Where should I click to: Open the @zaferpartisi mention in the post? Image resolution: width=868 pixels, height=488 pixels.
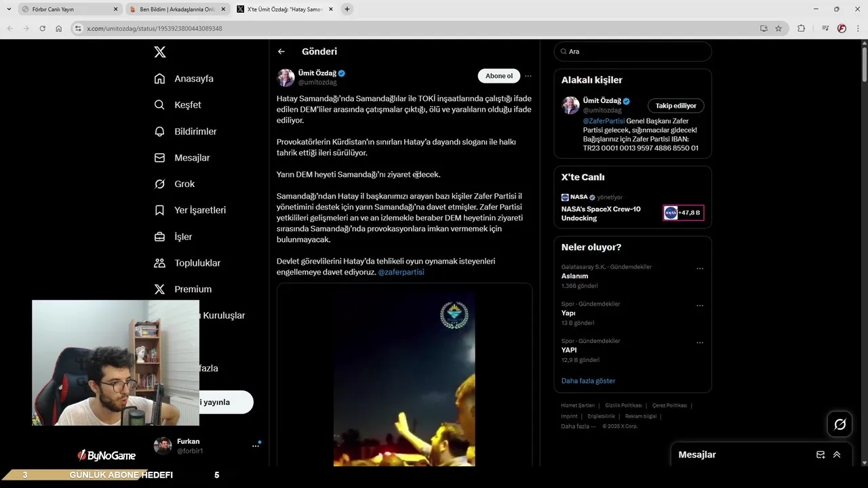(x=401, y=272)
